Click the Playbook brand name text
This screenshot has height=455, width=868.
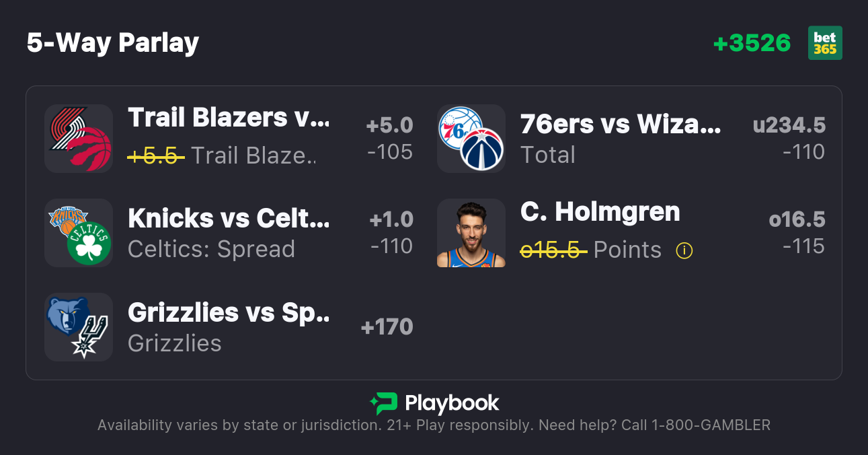452,404
